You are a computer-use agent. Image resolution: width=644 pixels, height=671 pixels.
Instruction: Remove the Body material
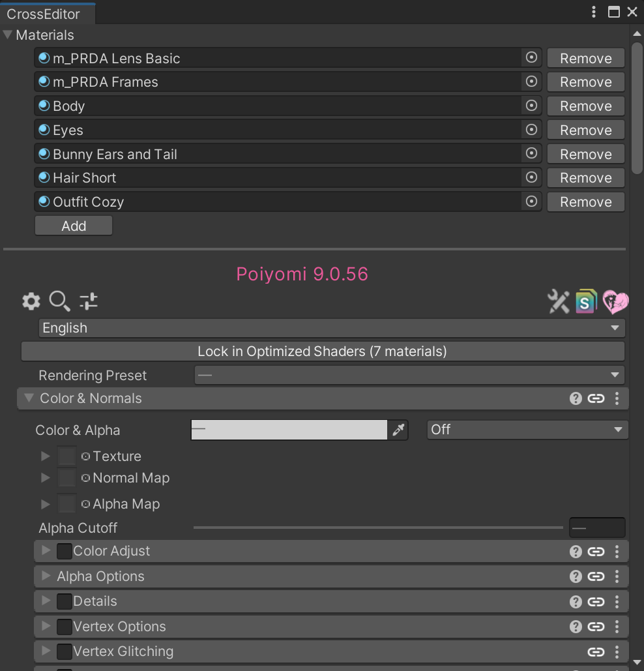coord(586,106)
